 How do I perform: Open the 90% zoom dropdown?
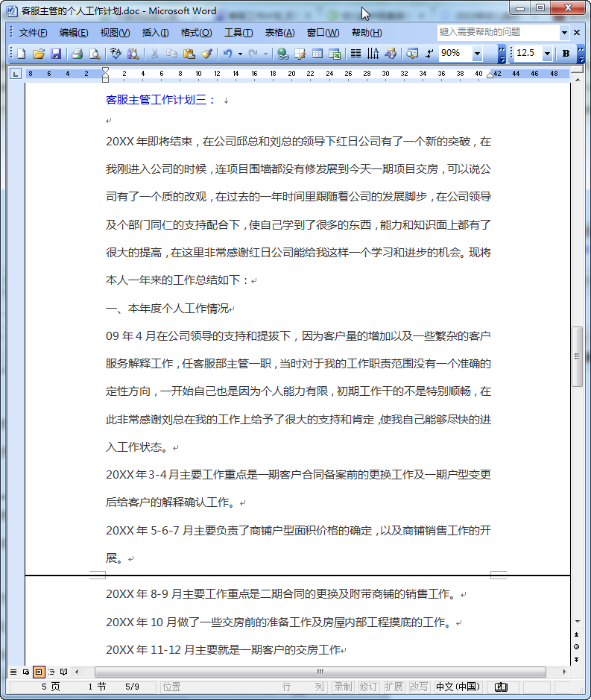(477, 54)
